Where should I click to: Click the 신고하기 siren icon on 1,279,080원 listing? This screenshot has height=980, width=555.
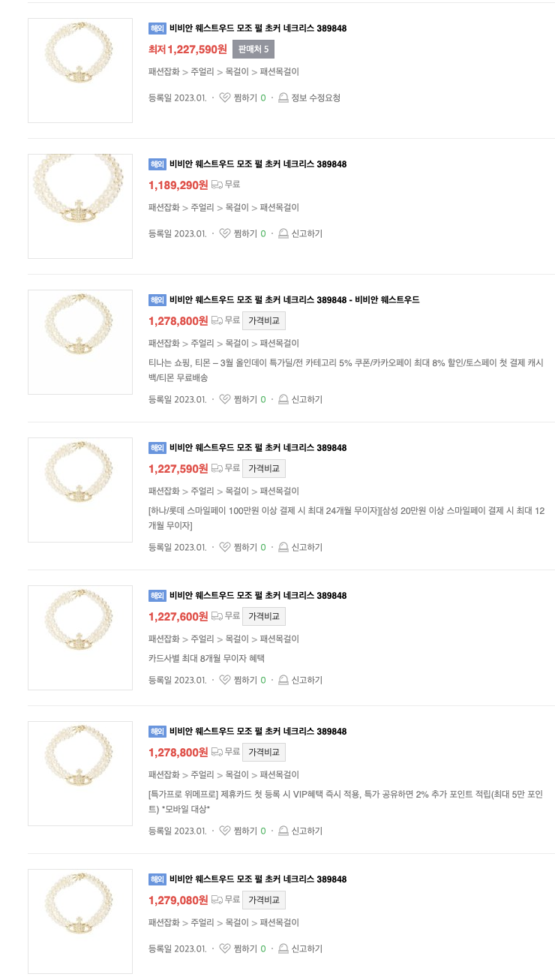point(283,948)
